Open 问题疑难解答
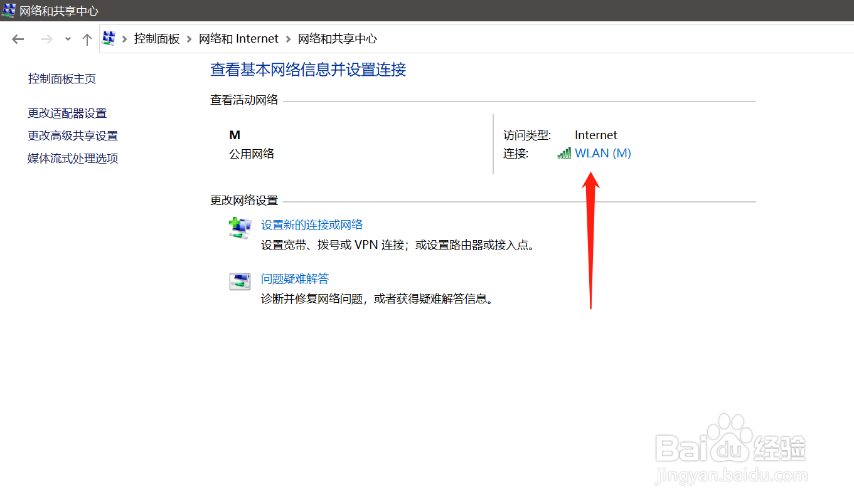The height and width of the screenshot is (504, 854). click(x=294, y=278)
